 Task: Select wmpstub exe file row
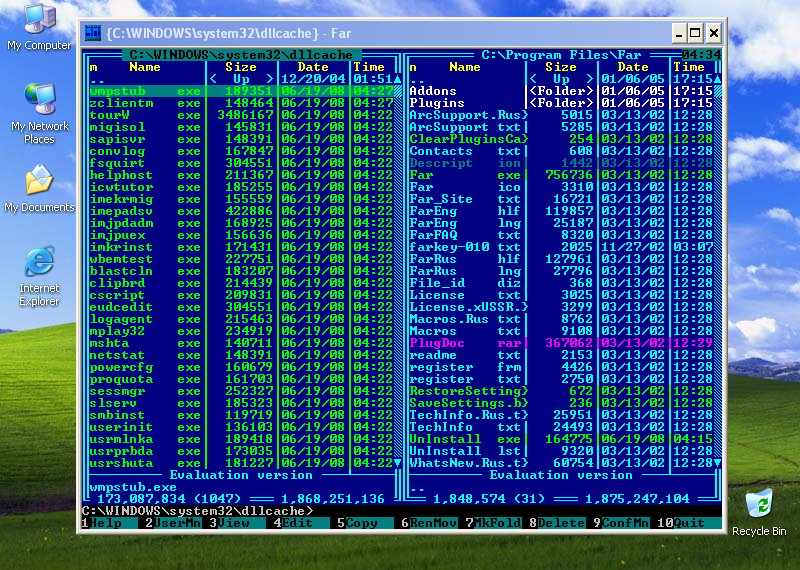[x=241, y=91]
